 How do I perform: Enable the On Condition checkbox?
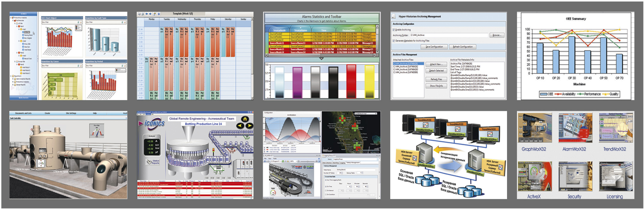click(x=326, y=195)
